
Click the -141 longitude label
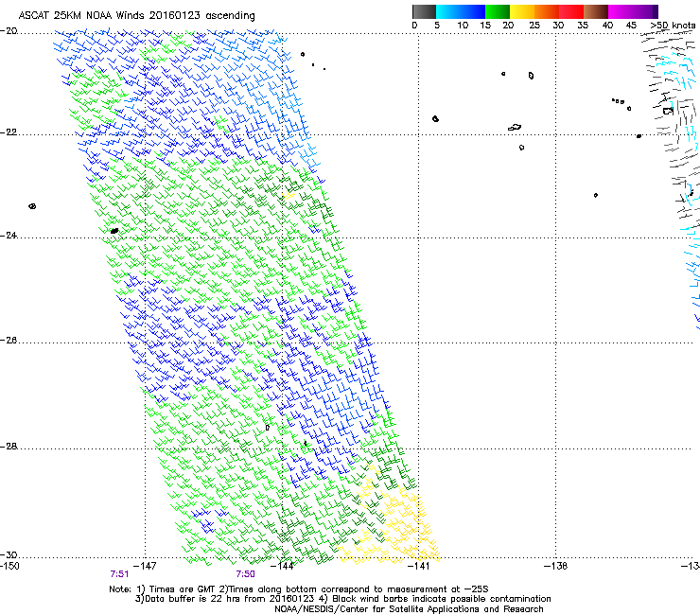click(x=418, y=566)
